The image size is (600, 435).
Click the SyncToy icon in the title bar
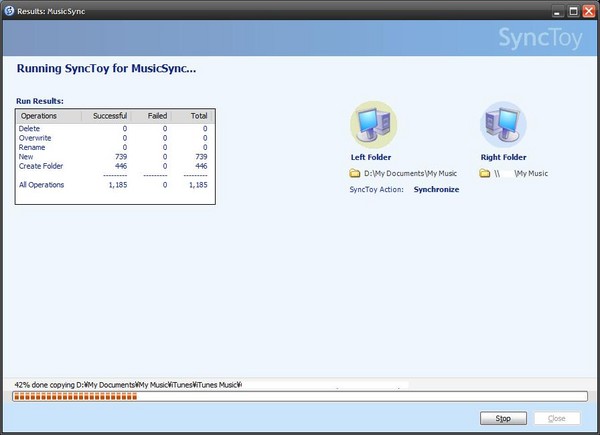(x=9, y=11)
